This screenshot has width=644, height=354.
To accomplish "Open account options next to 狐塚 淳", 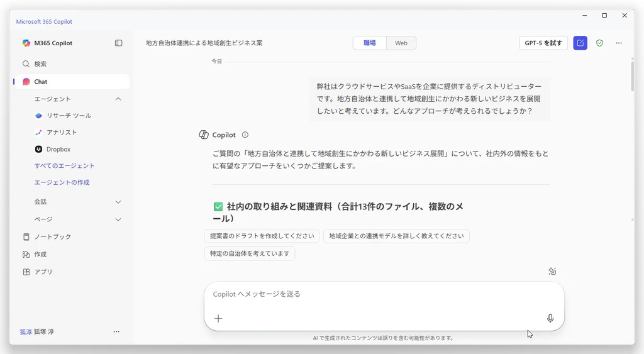I will 116,332.
